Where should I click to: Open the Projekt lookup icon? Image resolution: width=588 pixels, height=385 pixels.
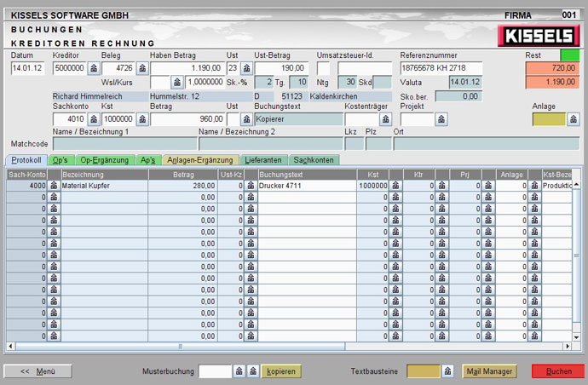tap(441, 119)
